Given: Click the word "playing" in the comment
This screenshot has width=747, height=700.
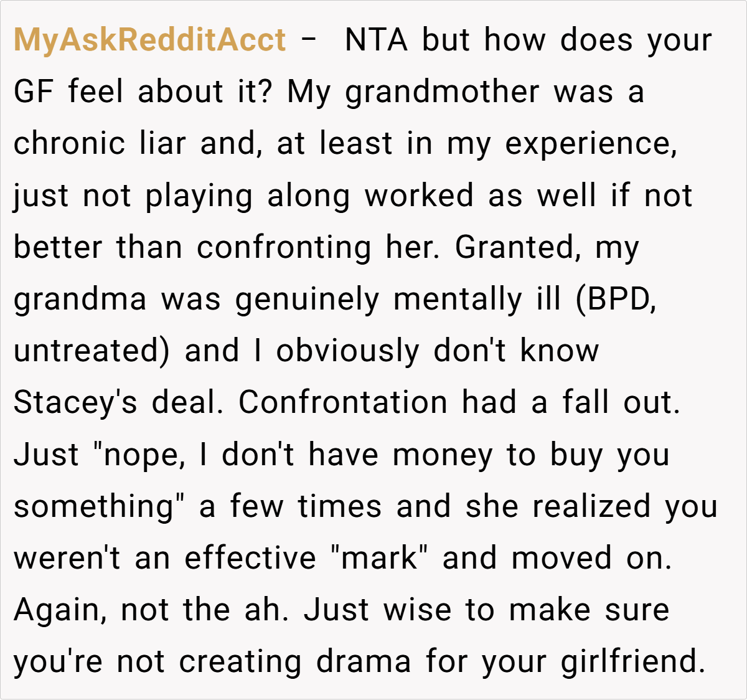Looking at the screenshot, I should click(x=199, y=196).
